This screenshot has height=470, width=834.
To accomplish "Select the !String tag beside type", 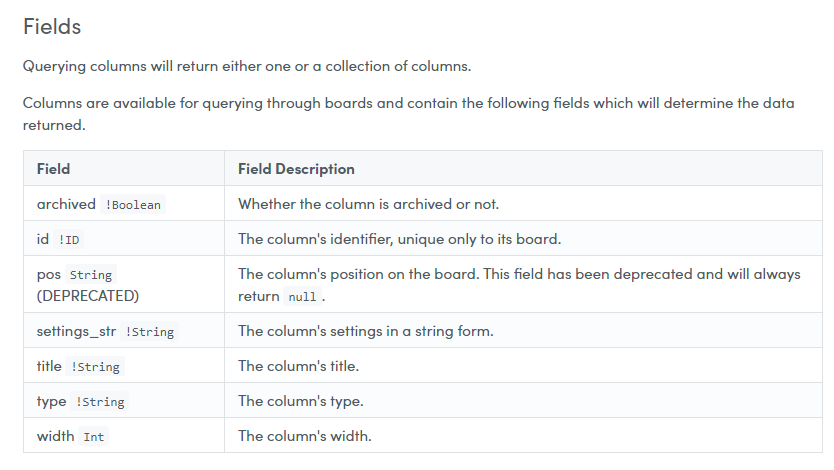I will pyautogui.click(x=100, y=402).
